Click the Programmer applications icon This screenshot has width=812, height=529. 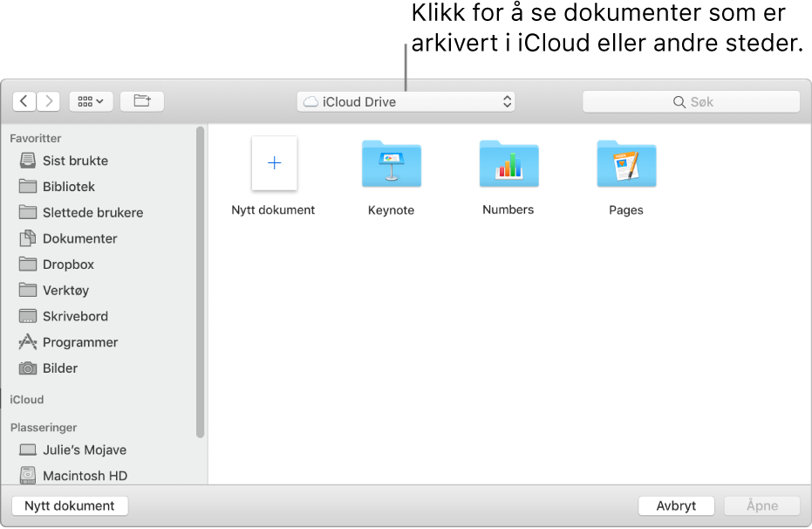click(x=28, y=342)
